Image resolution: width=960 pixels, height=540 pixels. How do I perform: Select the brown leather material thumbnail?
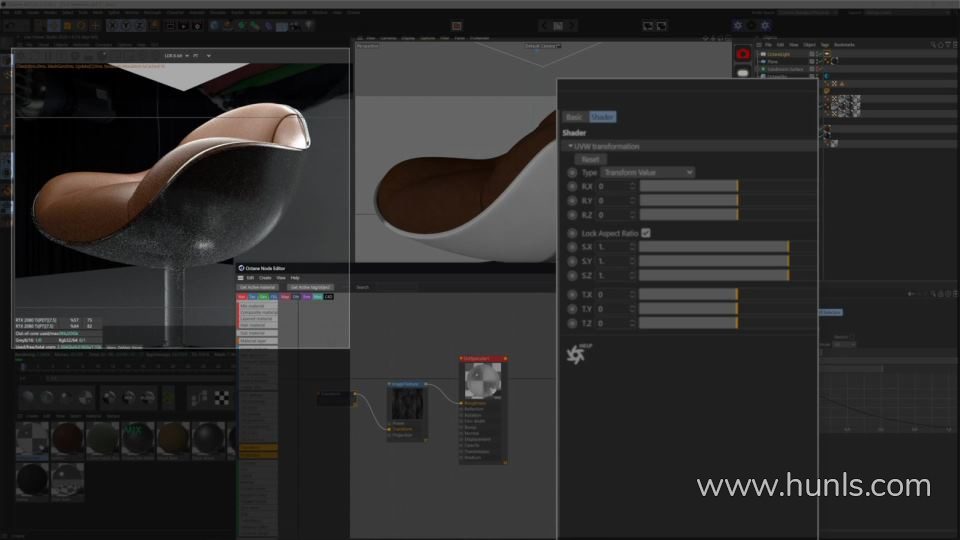point(67,440)
